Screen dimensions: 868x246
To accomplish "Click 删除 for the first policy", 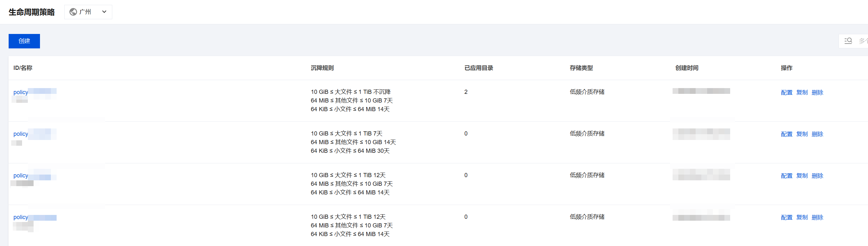I will (x=817, y=93).
